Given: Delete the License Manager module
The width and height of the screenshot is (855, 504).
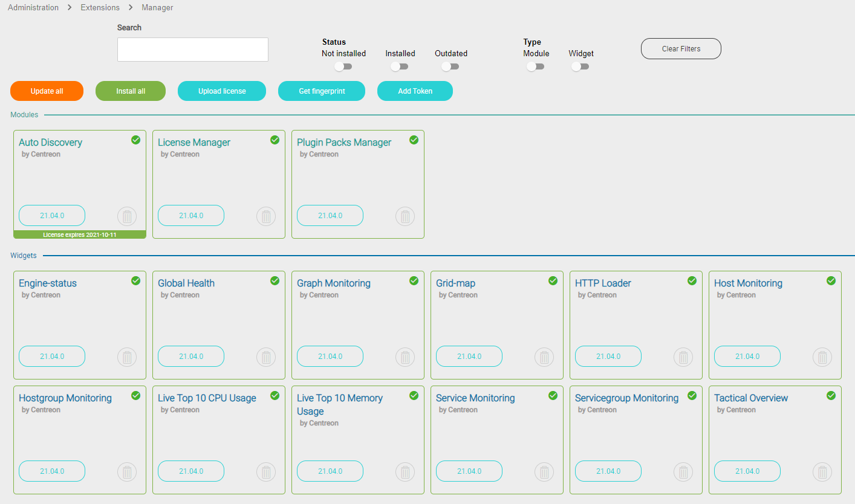Looking at the screenshot, I should click(266, 216).
